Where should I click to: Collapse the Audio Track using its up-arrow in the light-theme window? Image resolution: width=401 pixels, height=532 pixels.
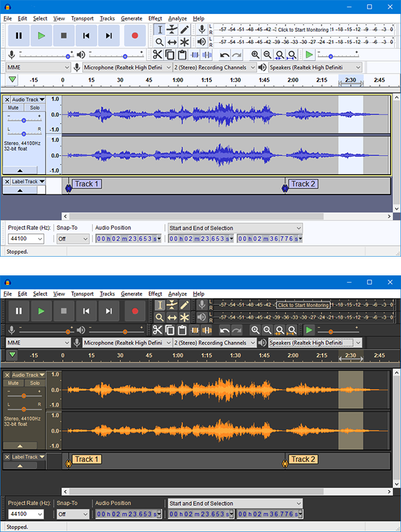(x=20, y=170)
